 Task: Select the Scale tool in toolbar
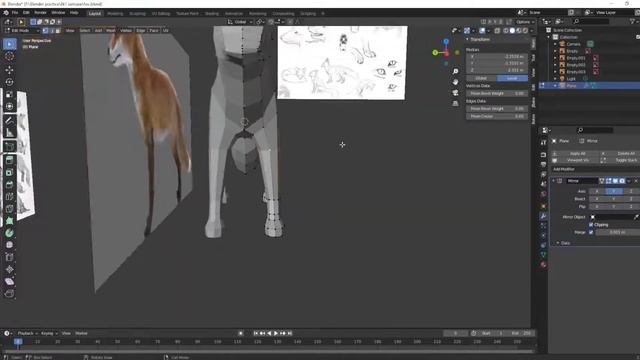[x=10, y=94]
